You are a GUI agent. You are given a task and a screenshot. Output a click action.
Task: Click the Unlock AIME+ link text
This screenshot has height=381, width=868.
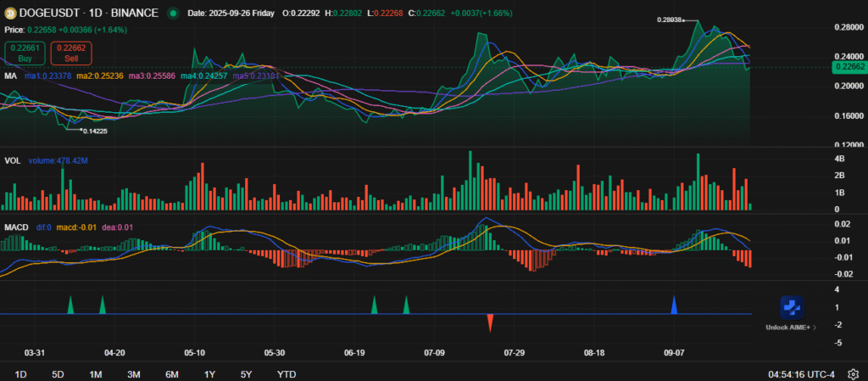pos(790,328)
